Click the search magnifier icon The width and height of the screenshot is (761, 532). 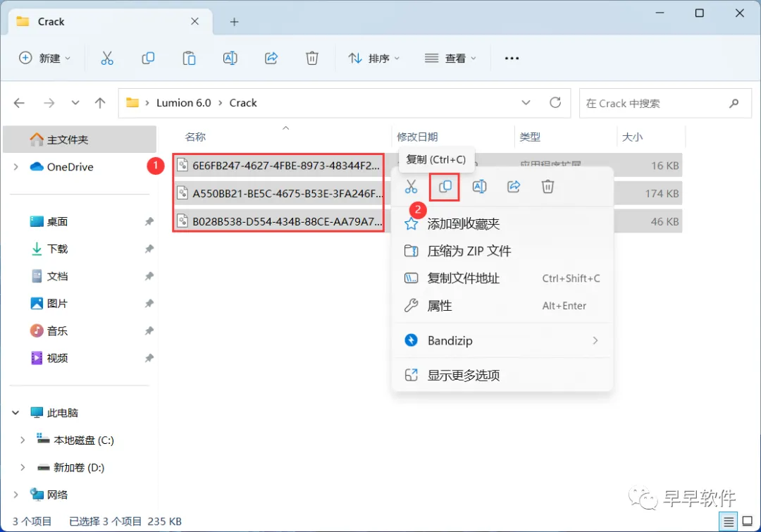click(734, 103)
